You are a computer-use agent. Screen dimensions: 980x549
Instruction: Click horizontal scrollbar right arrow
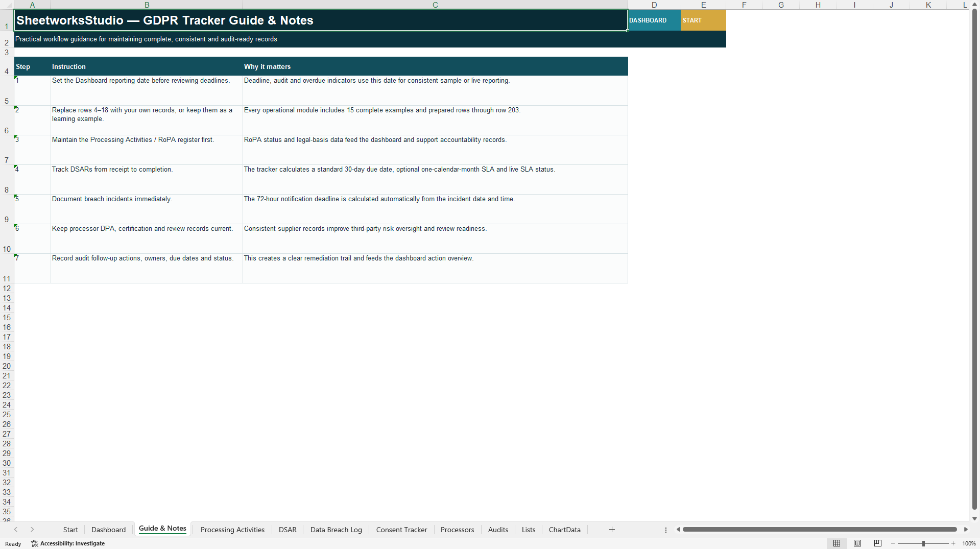[966, 530]
